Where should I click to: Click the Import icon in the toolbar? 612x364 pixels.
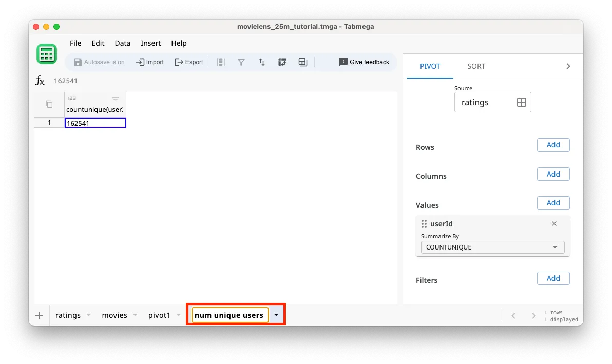coord(149,62)
